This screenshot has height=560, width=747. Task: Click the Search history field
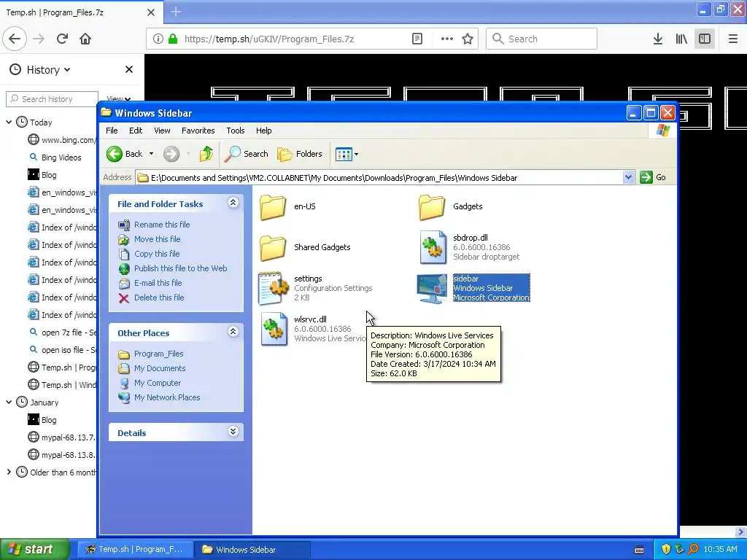tap(52, 99)
